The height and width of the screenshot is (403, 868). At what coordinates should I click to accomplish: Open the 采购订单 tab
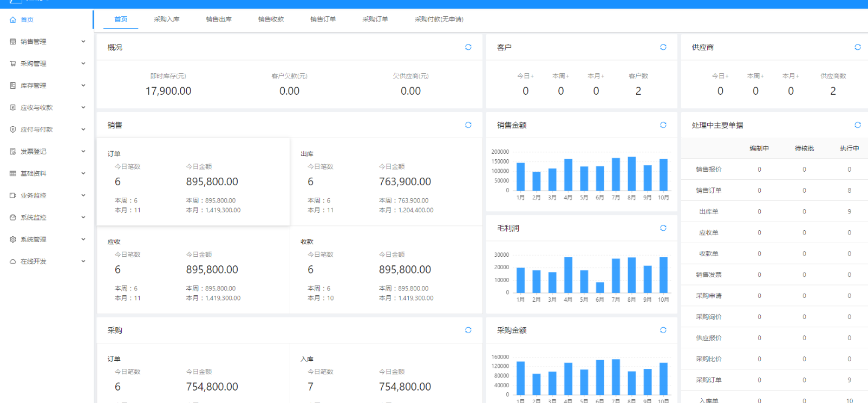375,19
